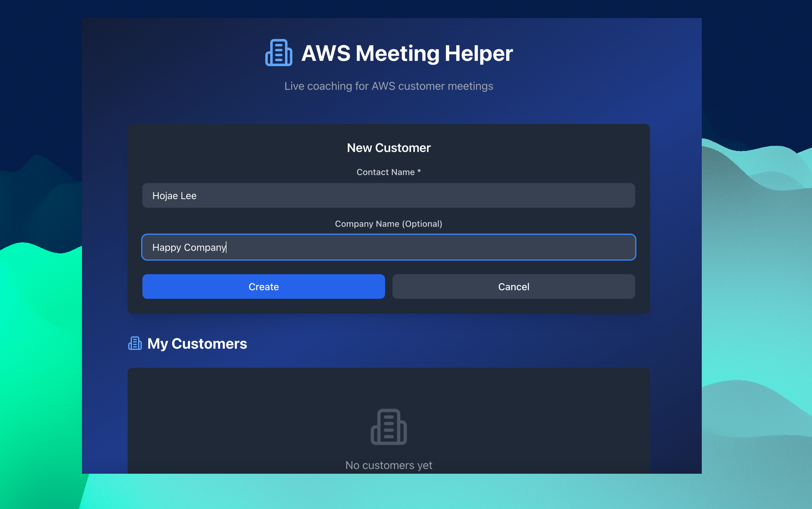Screen dimensions: 812x509
Task: Click the building icon next to My Customers
Action: pos(135,344)
